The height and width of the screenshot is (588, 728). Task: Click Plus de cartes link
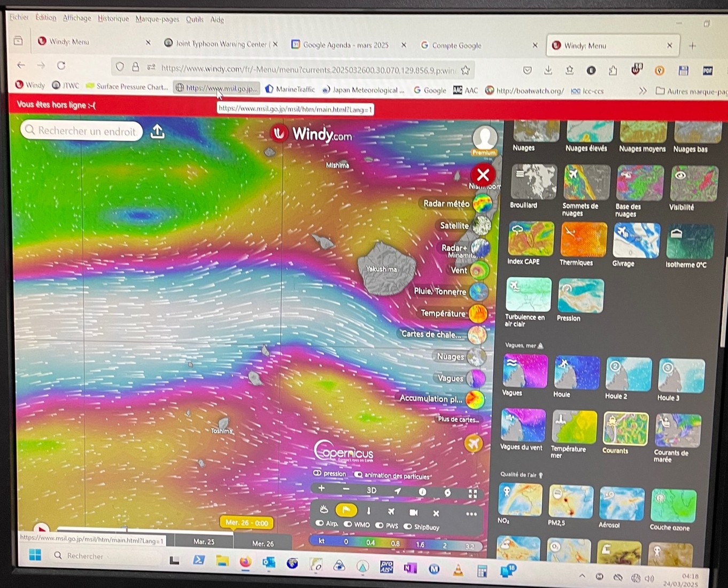coord(458,419)
